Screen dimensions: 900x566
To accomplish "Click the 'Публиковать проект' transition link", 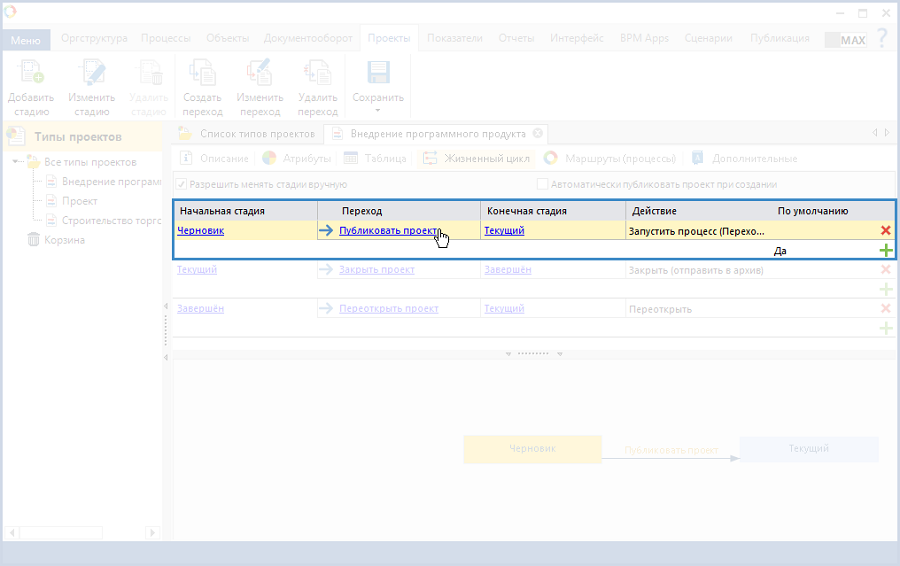I will [388, 231].
